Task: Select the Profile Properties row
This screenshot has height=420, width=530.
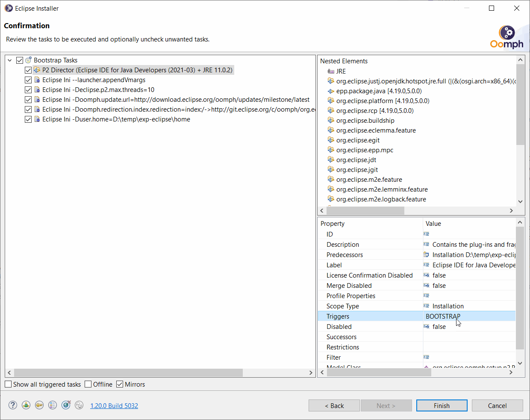Action: pyautogui.click(x=417, y=296)
